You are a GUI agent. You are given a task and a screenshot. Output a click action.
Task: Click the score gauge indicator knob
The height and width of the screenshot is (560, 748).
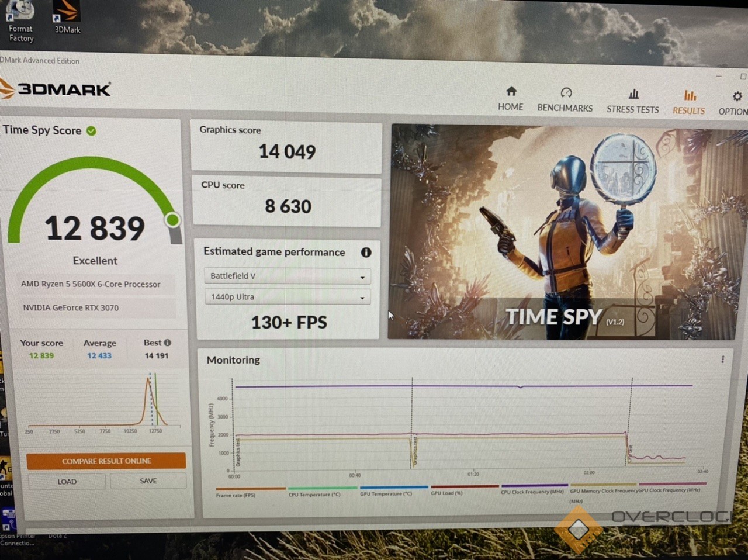[172, 220]
